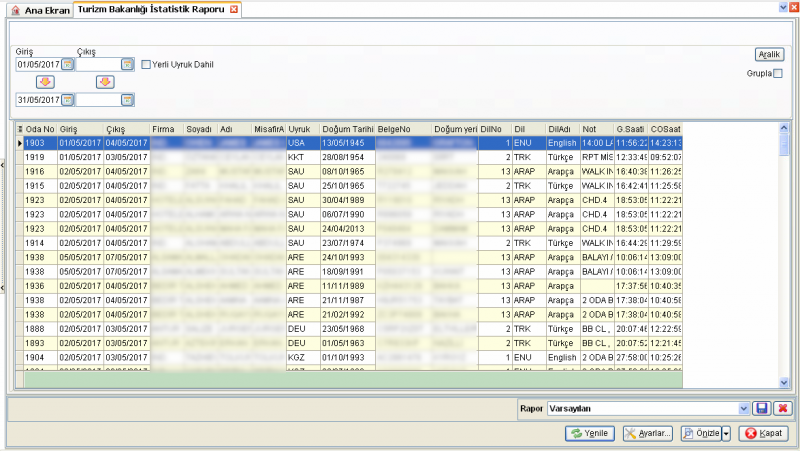Open Ayarlar settings button
The image size is (800, 451).
(648, 433)
